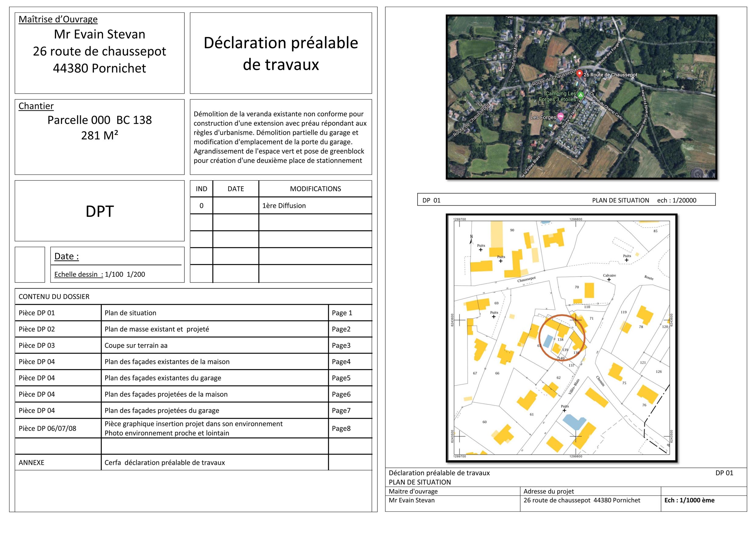Click parcel number 138 on cadastral plan
756x535 pixels.
560,339
